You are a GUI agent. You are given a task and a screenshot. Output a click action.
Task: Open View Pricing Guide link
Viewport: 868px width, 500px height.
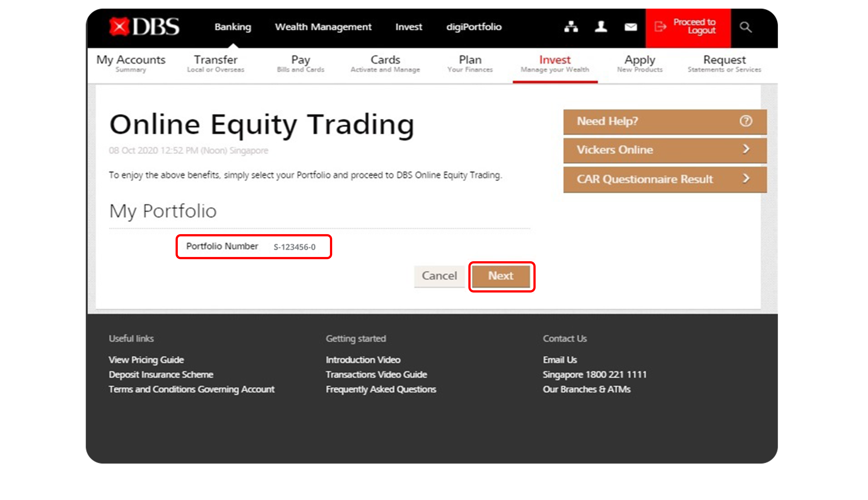click(146, 360)
